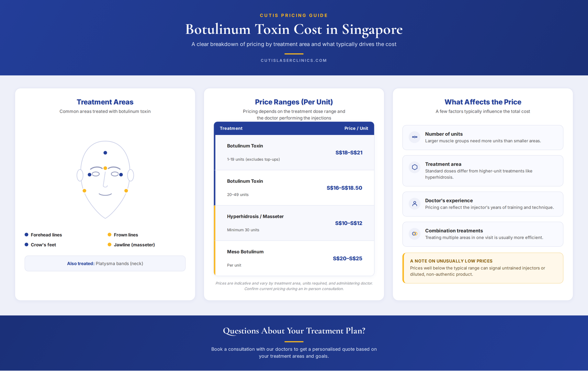This screenshot has width=588, height=371.
Task: Click the Number of units card title
Action: point(444,134)
